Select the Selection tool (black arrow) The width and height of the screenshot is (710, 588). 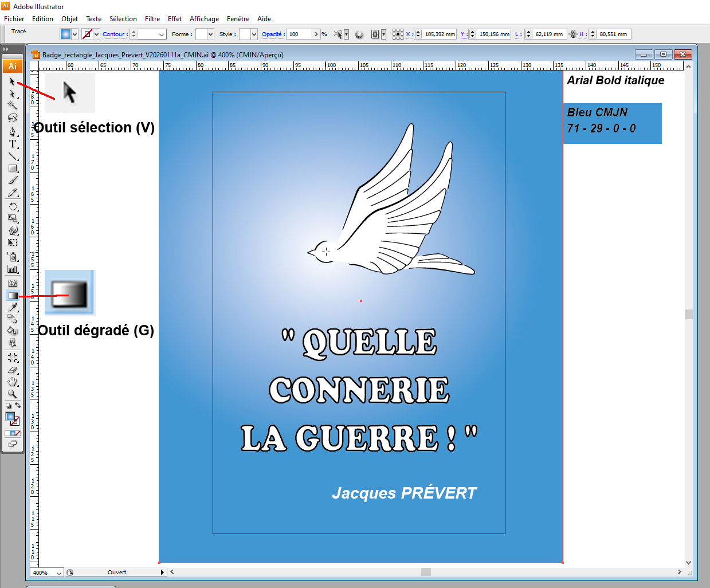(x=12, y=81)
